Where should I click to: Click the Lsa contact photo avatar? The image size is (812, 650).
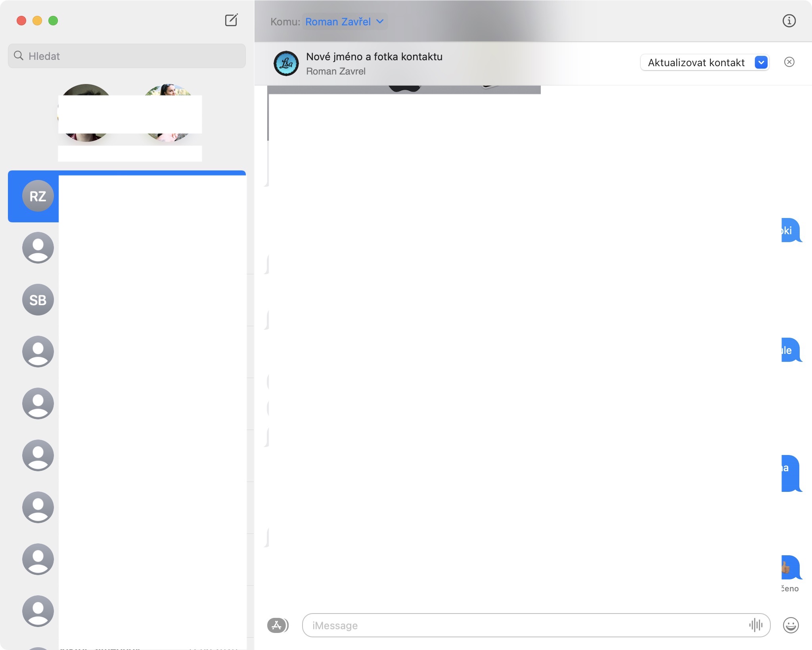286,63
